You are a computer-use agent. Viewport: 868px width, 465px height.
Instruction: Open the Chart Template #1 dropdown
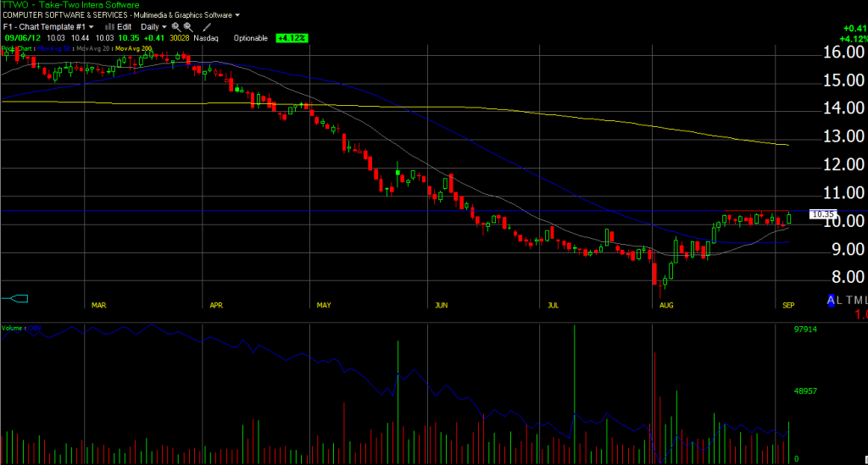coord(48,26)
